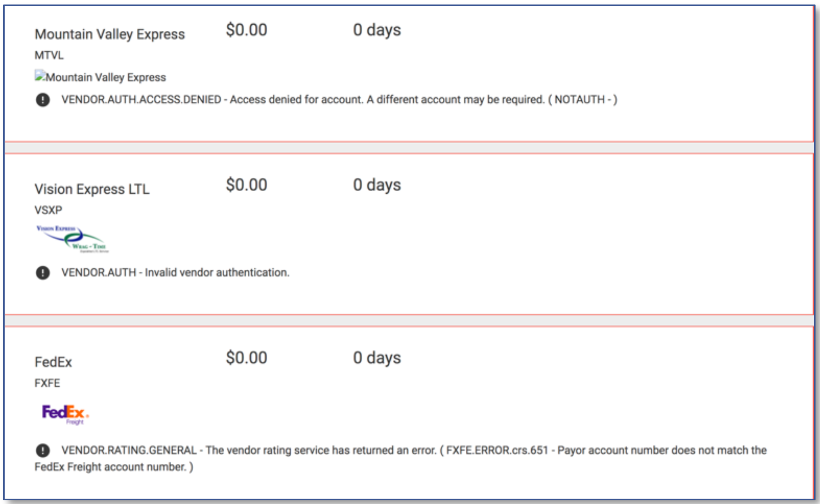Screen dimensions: 820x504
Task: Click the FedEx Freight logo
Action: (x=65, y=415)
